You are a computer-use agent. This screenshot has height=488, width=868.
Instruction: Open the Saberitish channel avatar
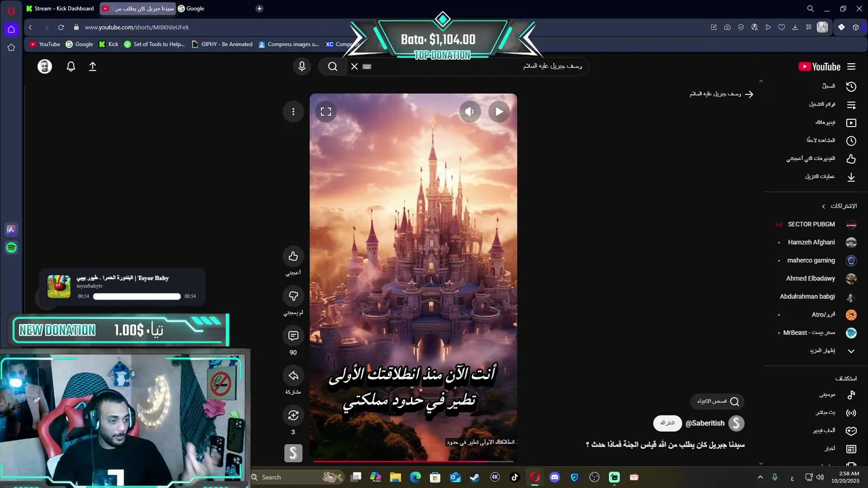tap(736, 424)
